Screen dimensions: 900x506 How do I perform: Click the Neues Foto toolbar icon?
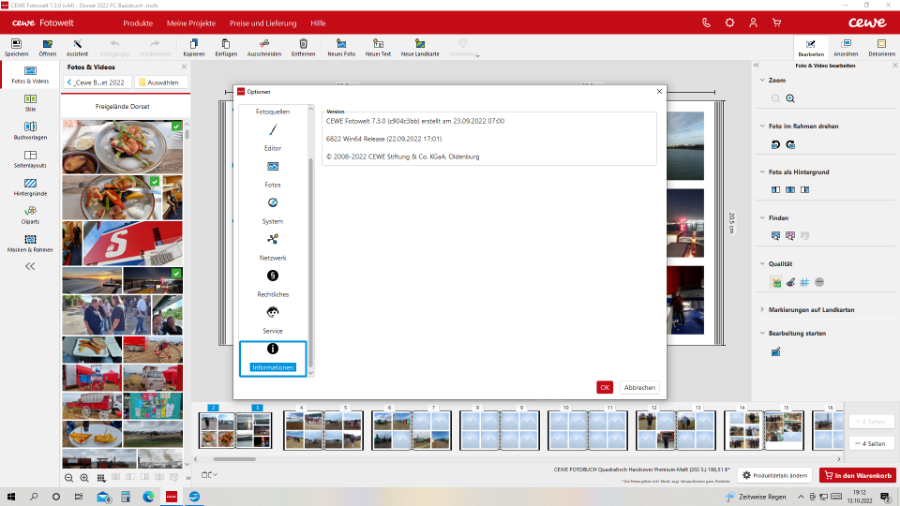coord(341,46)
